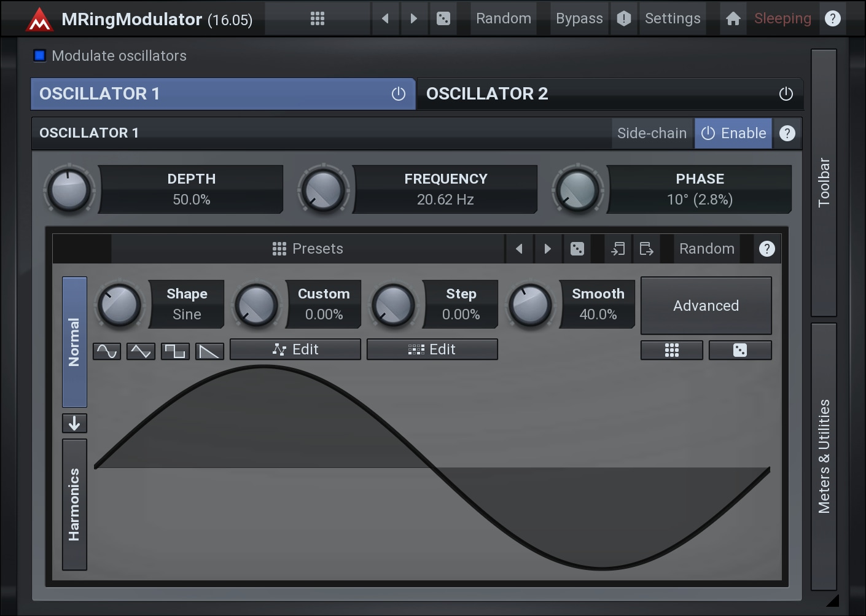Toggle Modulate oscillators checkbox
866x616 pixels.
40,56
